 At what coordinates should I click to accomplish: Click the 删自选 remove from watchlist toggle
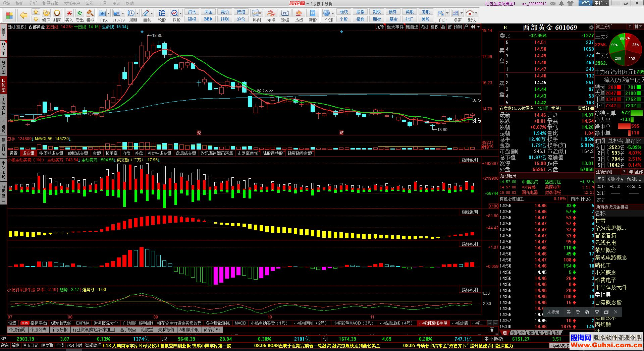click(x=412, y=27)
